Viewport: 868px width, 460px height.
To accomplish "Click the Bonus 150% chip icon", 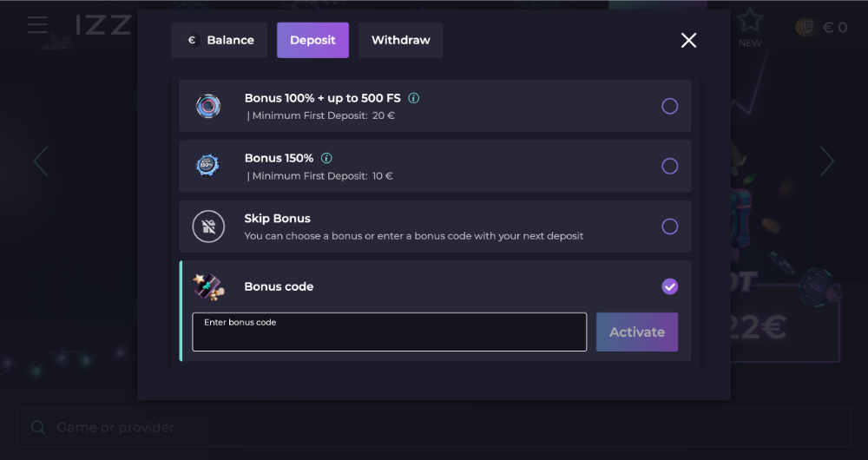I will (208, 166).
